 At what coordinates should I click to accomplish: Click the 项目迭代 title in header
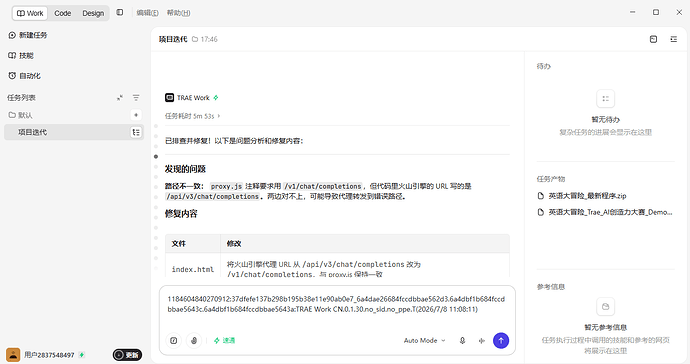[x=173, y=39]
